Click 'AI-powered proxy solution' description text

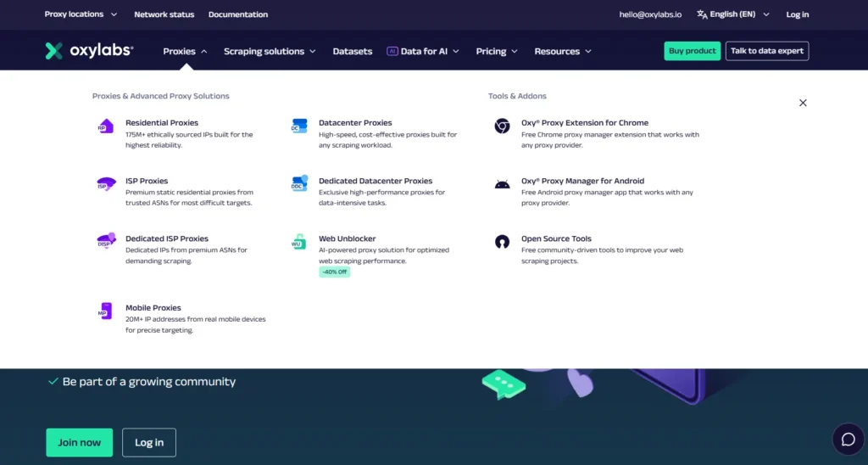click(x=384, y=255)
